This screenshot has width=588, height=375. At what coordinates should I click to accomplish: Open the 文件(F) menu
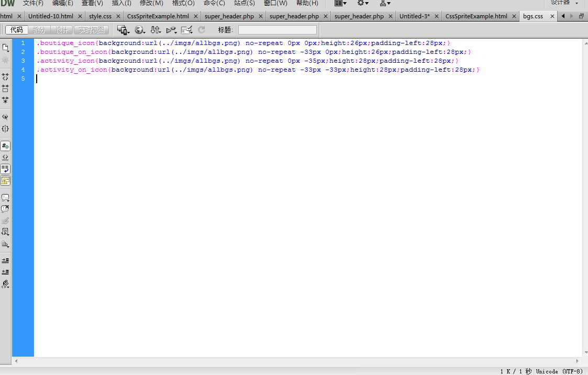[33, 3]
